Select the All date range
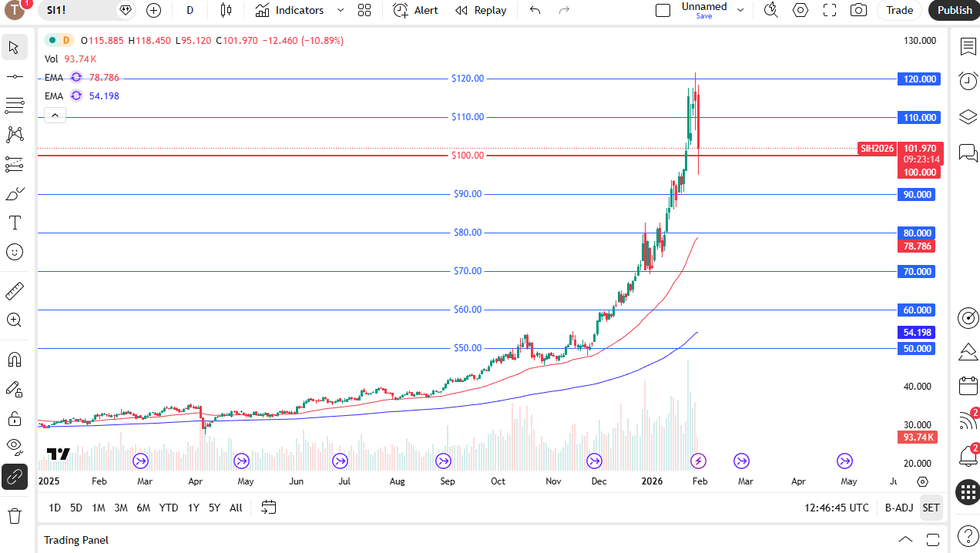This screenshot has height=553, width=980. (x=236, y=508)
